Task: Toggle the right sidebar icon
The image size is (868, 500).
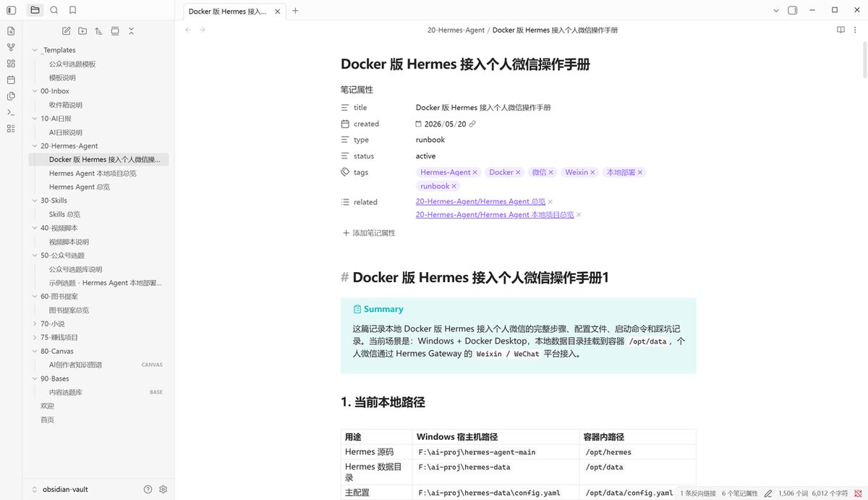Action: click(792, 10)
